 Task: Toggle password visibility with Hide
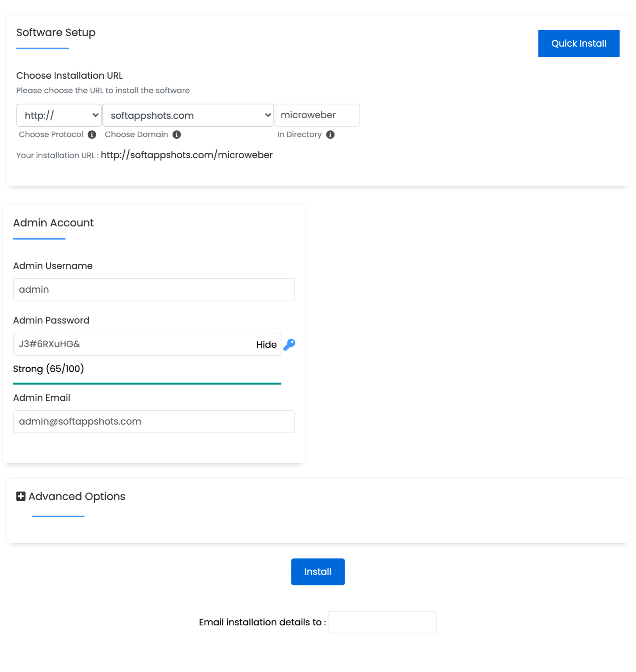click(266, 344)
